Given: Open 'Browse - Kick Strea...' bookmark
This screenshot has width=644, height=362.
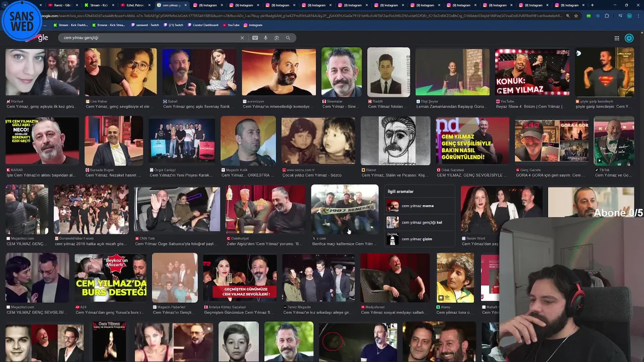Looking at the screenshot, I should [x=108, y=25].
